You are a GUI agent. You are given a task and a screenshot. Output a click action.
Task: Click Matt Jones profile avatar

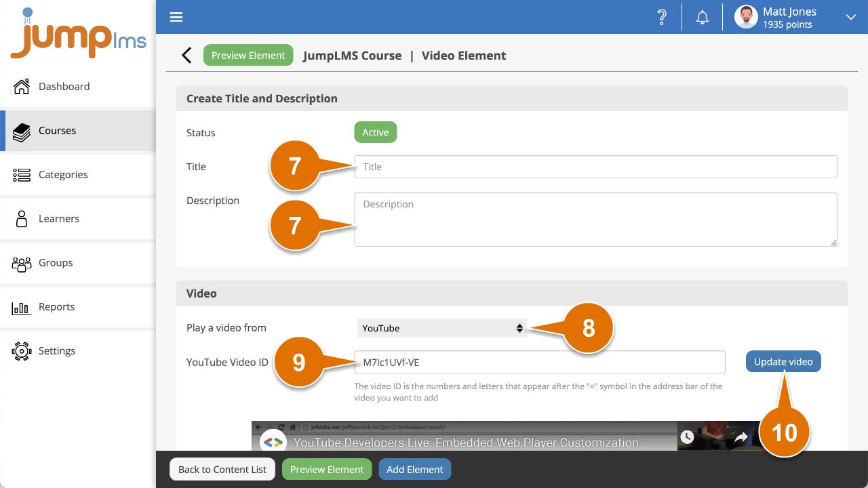click(x=746, y=17)
